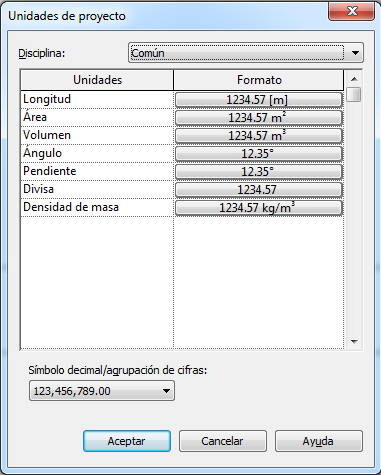
Task: Click the Formato column header
Action: pos(259,80)
